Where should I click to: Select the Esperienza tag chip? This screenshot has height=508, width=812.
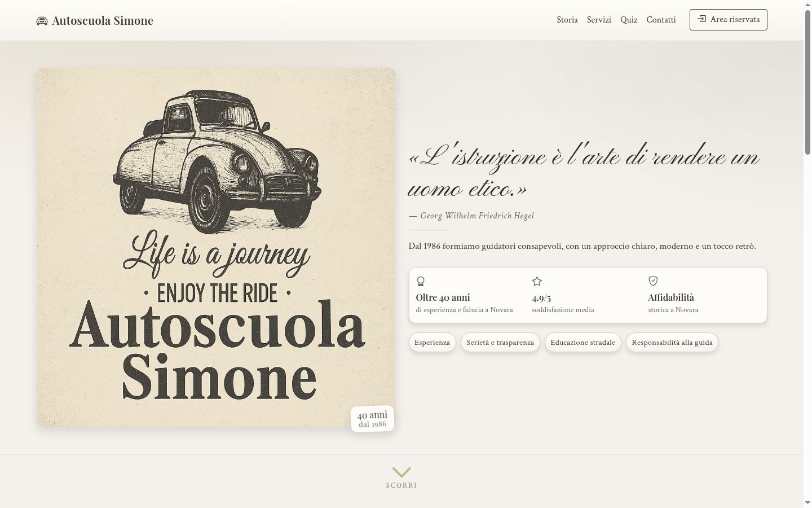coord(432,343)
